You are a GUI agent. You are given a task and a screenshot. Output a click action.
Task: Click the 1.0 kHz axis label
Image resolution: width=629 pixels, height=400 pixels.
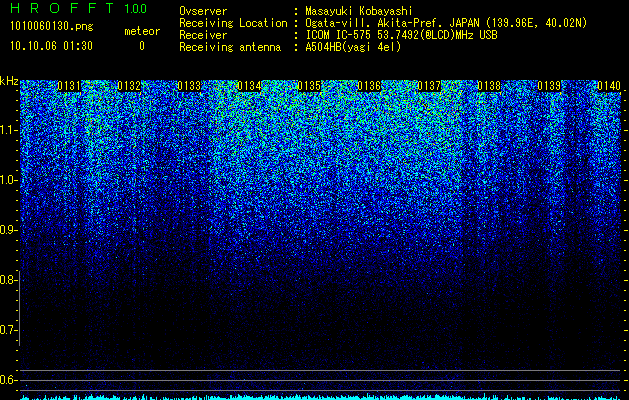[8, 180]
